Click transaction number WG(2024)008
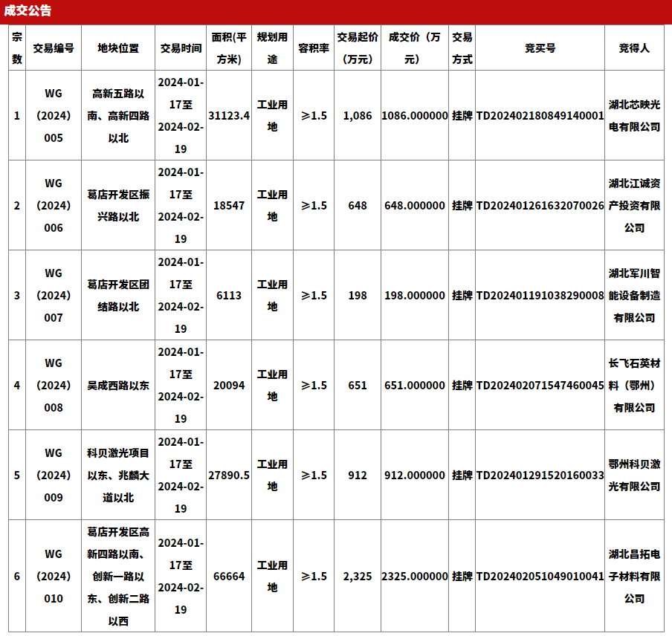 pos(54,386)
